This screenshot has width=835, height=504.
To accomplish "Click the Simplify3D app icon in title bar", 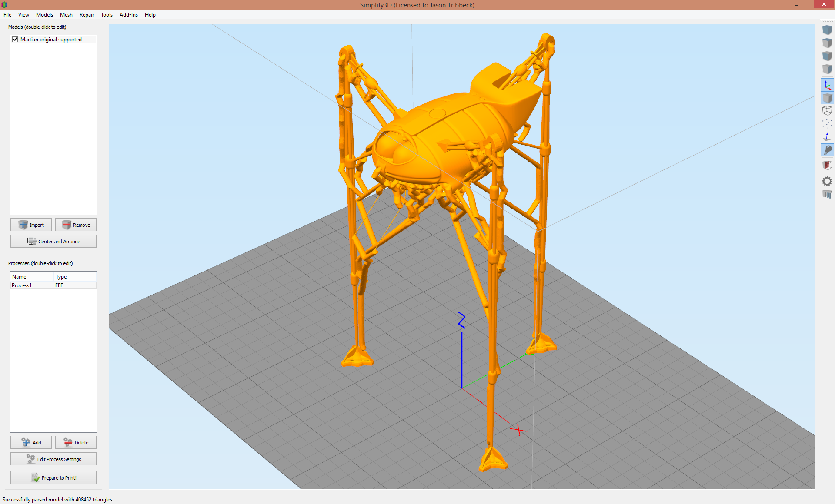I will click(x=5, y=5).
